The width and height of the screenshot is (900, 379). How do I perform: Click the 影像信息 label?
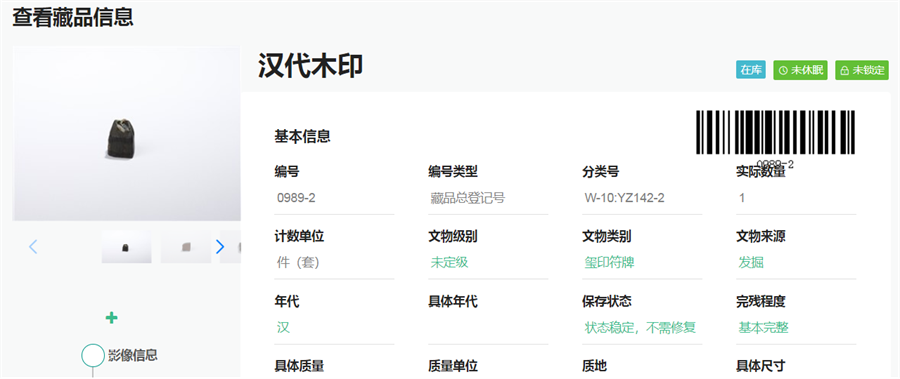133,355
